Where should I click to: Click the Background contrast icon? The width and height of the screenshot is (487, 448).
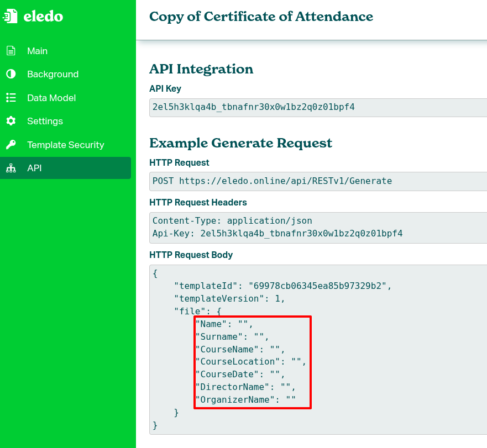coord(11,74)
